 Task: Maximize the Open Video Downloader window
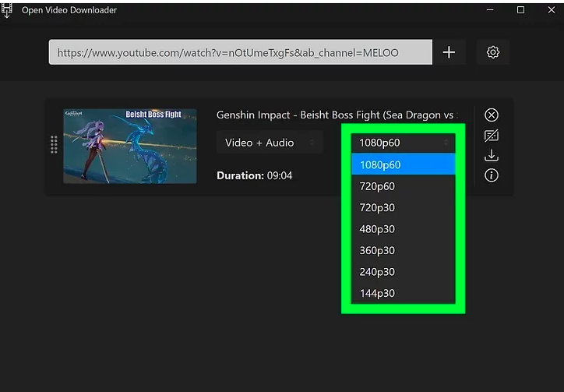[520, 9]
